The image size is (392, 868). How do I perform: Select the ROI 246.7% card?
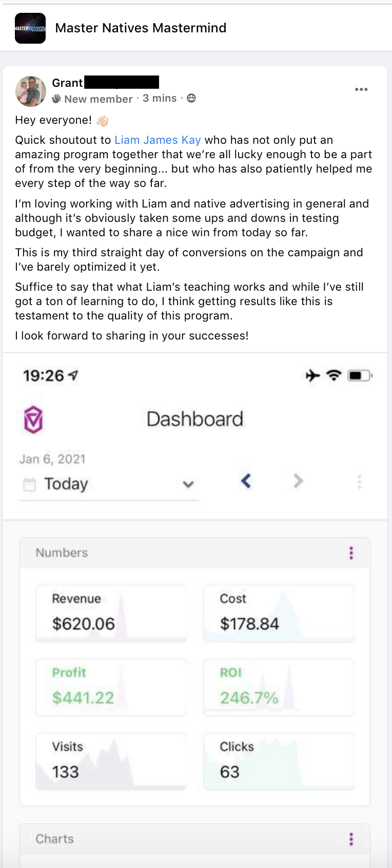(279, 687)
